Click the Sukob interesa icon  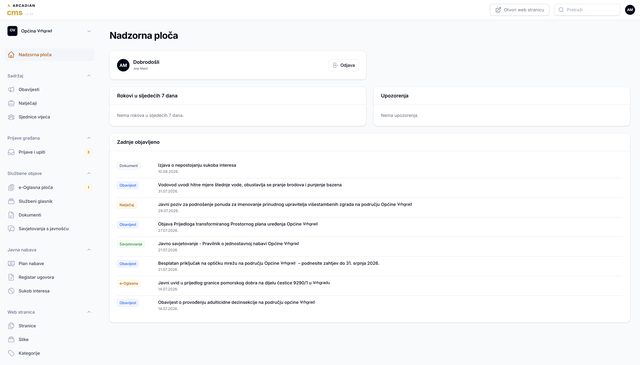coord(11,291)
